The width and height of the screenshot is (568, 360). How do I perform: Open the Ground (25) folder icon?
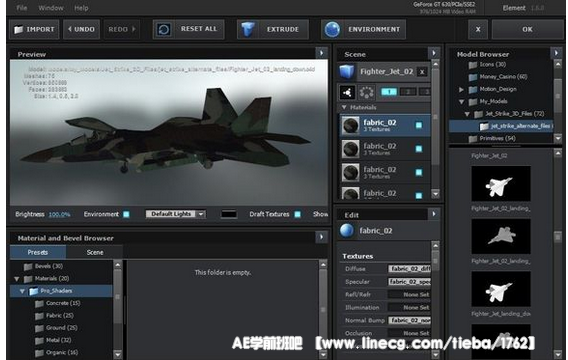(39, 328)
